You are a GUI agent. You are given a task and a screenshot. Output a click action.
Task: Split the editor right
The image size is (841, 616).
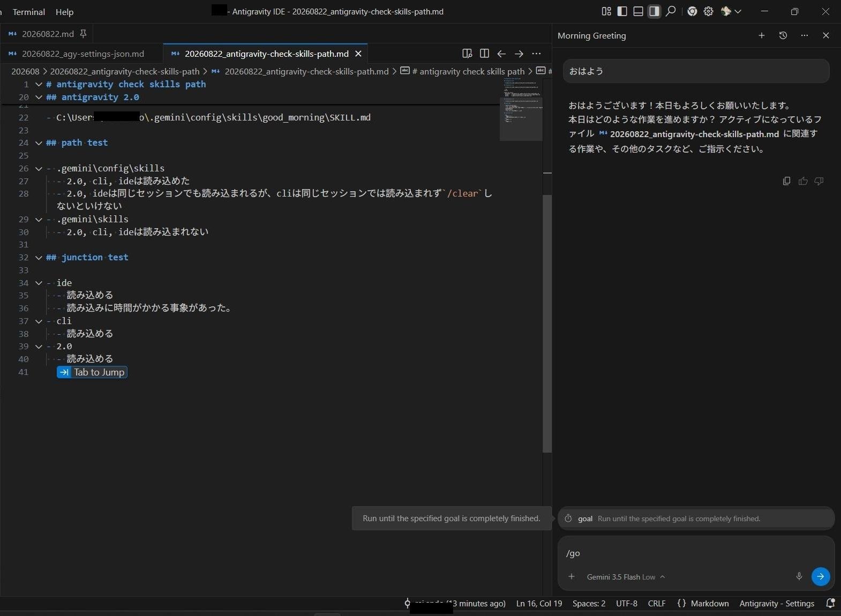point(484,54)
